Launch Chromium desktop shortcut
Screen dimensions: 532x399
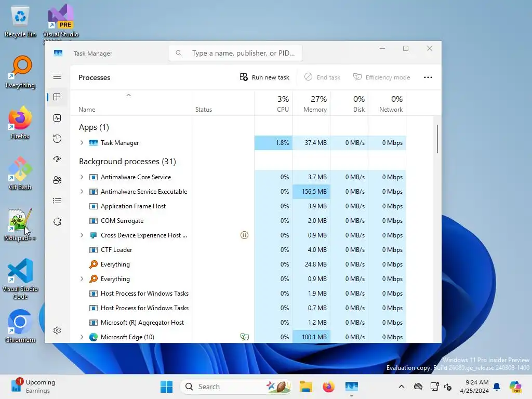[x=20, y=326]
